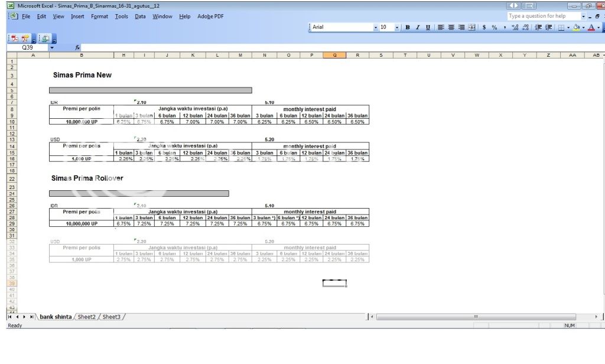Image resolution: width=605 pixels, height=364 pixels.
Task: Apply the red Font Color
Action: 591,27
